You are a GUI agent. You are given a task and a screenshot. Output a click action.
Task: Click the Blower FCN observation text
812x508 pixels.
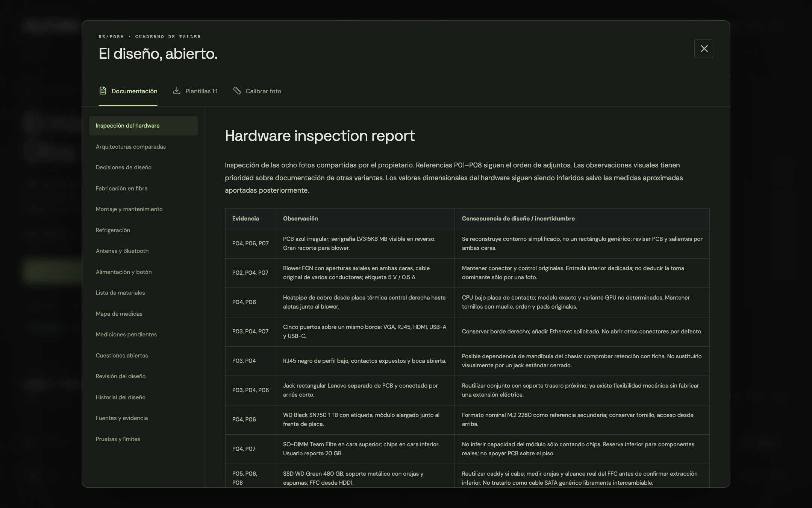tap(356, 273)
